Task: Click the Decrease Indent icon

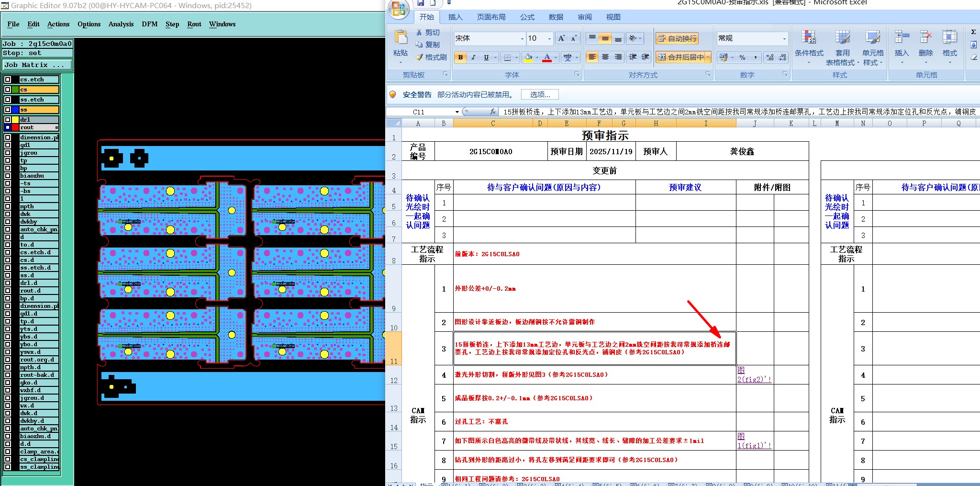Action: point(633,57)
